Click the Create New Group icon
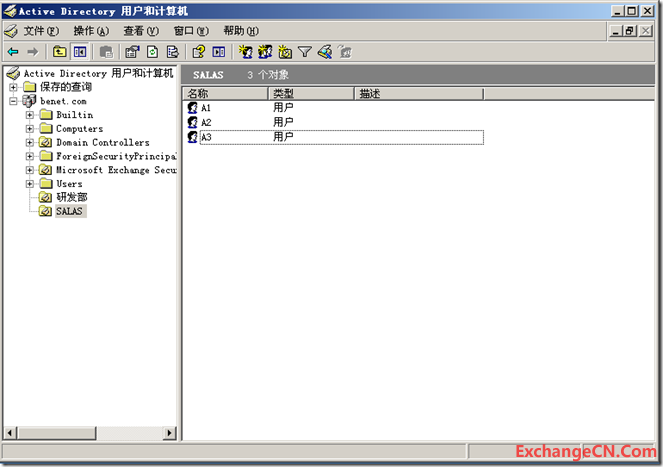The height and width of the screenshot is (467, 663). tap(266, 52)
